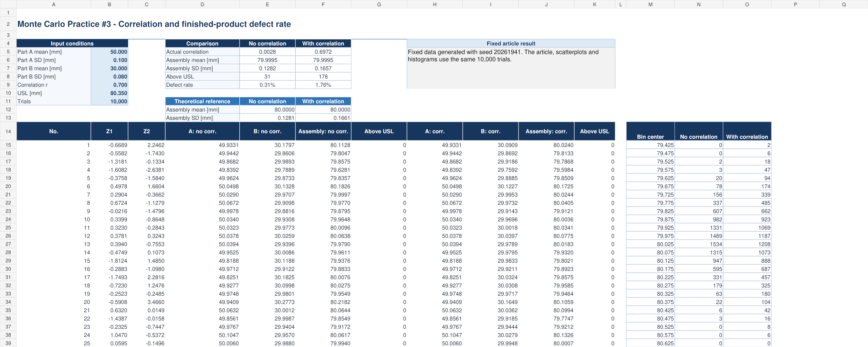
Task: Click the Bin center header cell
Action: (650, 131)
